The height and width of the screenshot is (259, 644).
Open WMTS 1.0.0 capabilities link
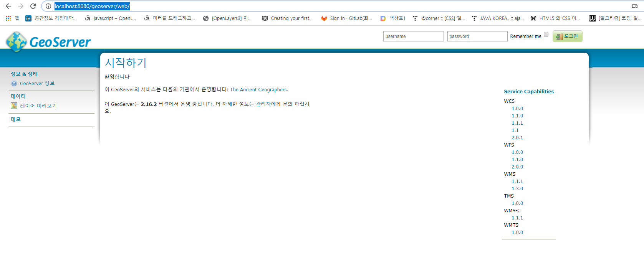517,233
